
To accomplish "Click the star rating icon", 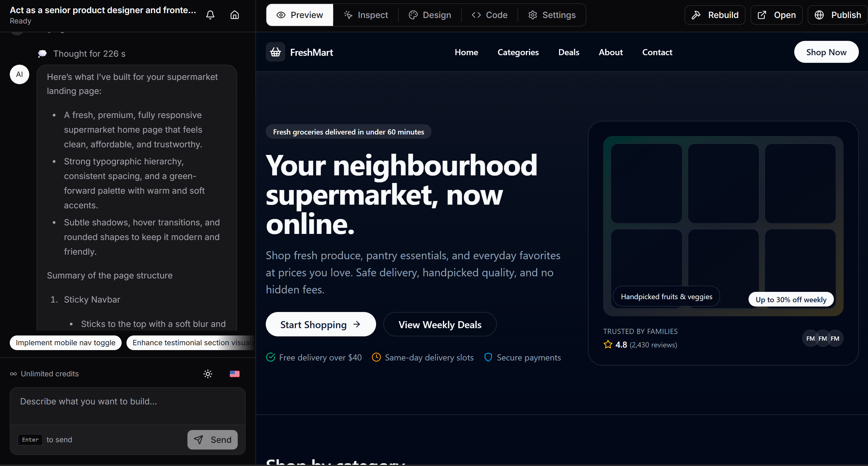I will click(608, 345).
